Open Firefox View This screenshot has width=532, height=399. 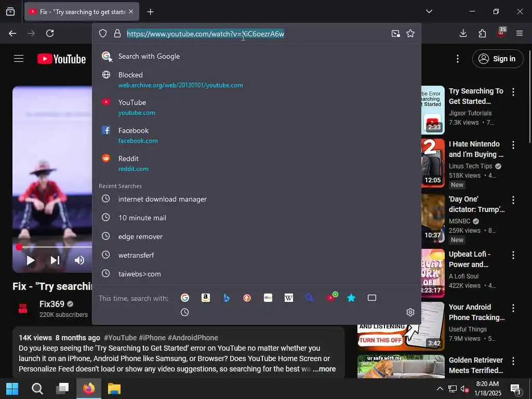coord(10,11)
